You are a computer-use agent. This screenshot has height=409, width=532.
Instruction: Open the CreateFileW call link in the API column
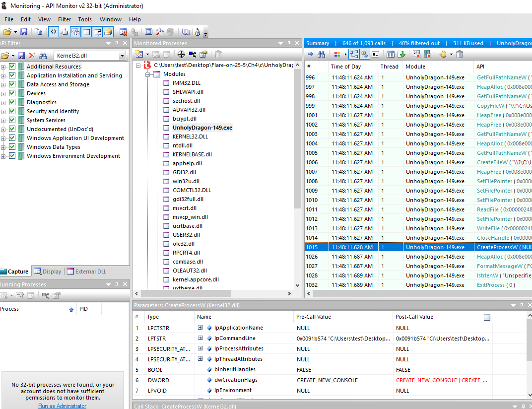point(492,162)
